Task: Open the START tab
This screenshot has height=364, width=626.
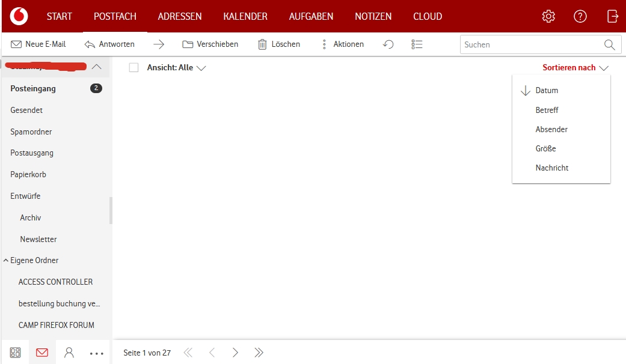Action: [x=60, y=16]
